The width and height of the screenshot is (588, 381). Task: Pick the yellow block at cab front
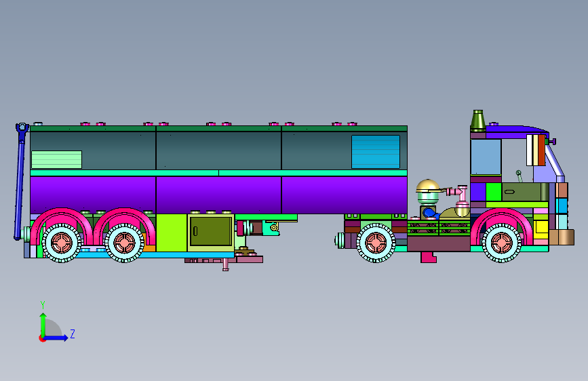coord(541,227)
